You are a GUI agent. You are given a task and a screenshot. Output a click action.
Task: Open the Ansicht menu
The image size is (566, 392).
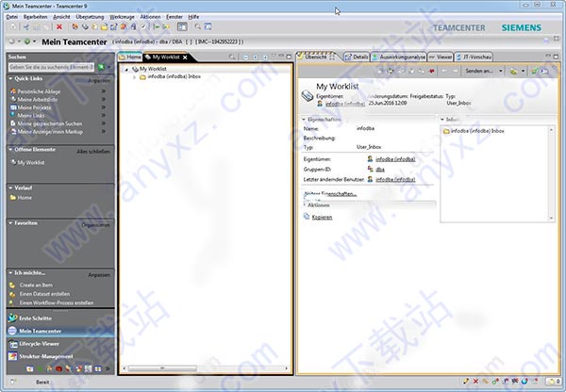pos(61,17)
